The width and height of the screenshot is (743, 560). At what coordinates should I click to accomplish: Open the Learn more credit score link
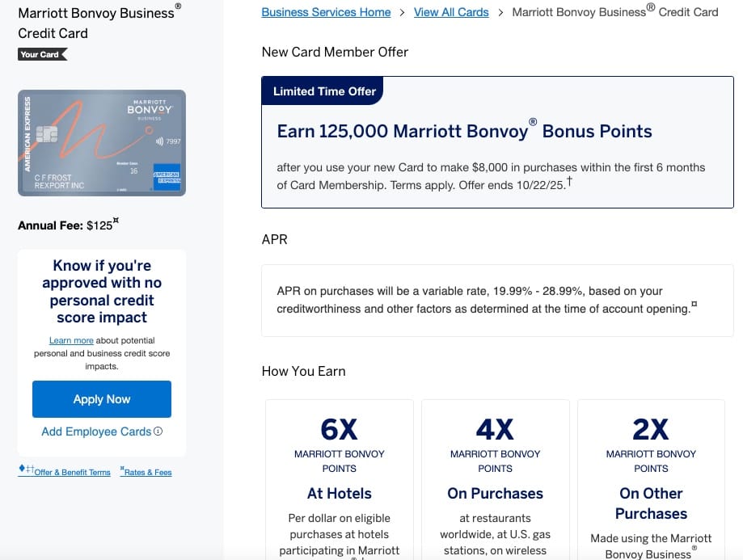pyautogui.click(x=71, y=340)
